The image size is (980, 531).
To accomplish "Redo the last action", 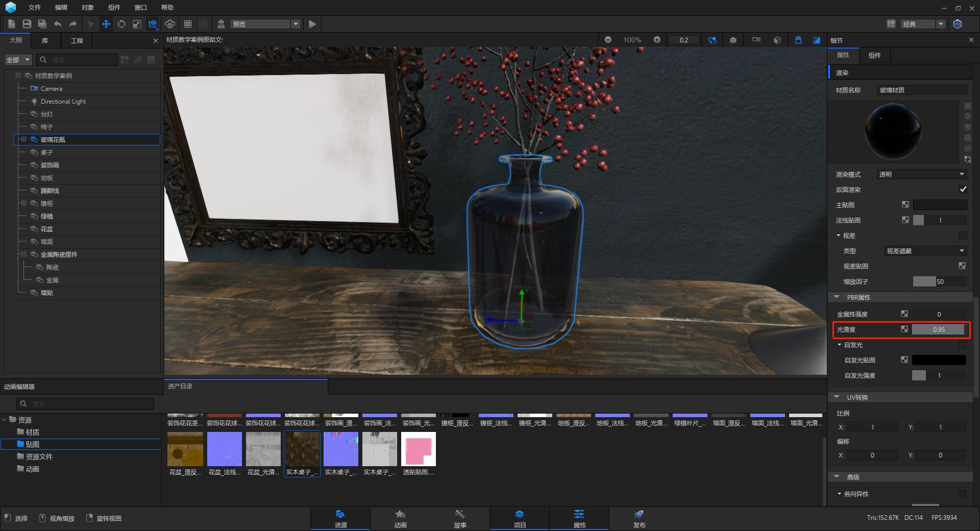I will 73,24.
